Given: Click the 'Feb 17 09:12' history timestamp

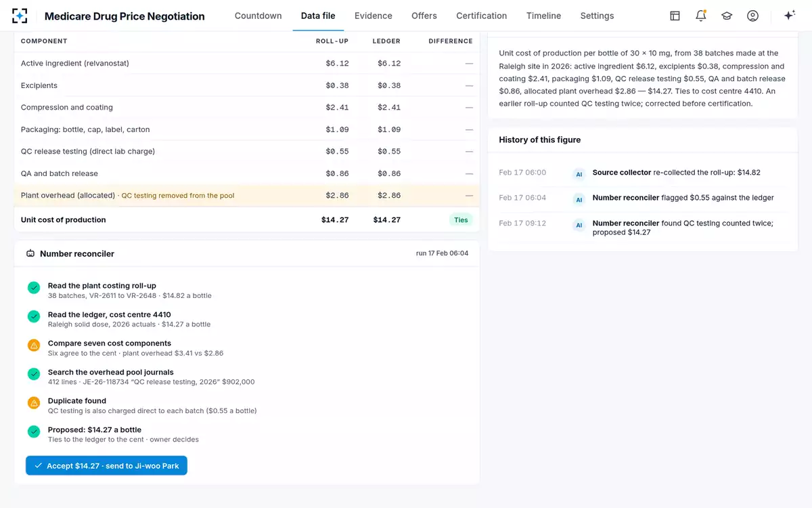Looking at the screenshot, I should 522,224.
